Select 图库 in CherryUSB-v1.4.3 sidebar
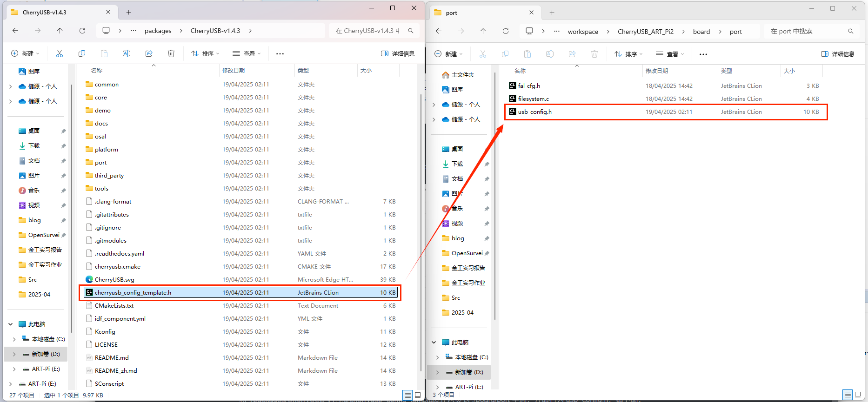The height and width of the screenshot is (402, 868). pos(29,72)
